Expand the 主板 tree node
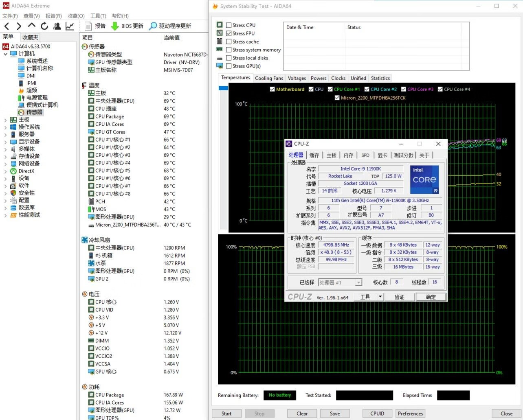This screenshot has width=523, height=420. click(x=5, y=120)
